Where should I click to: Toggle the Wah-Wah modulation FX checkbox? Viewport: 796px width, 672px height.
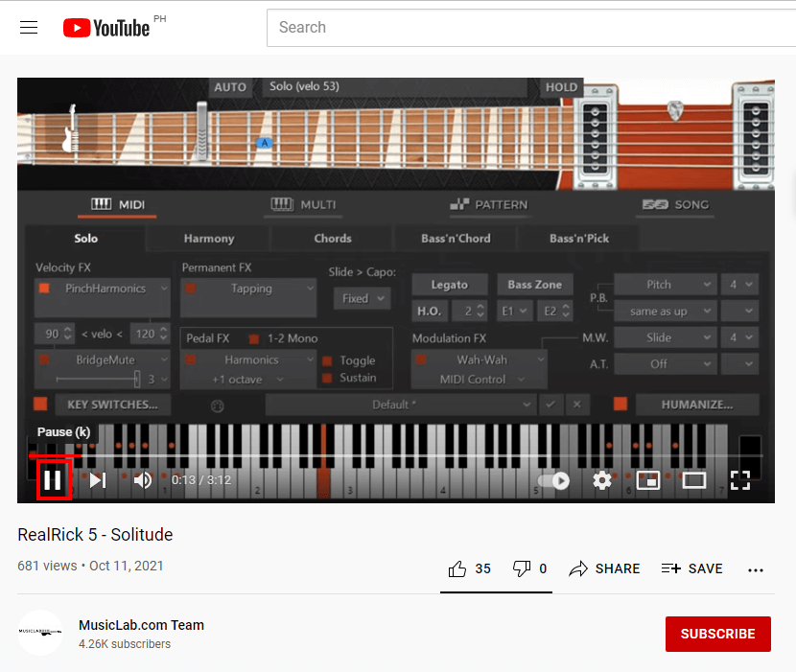[421, 359]
